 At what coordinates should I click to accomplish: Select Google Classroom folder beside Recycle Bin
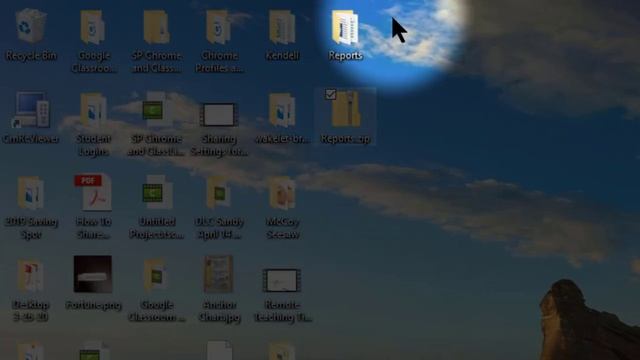pyautogui.click(x=93, y=28)
